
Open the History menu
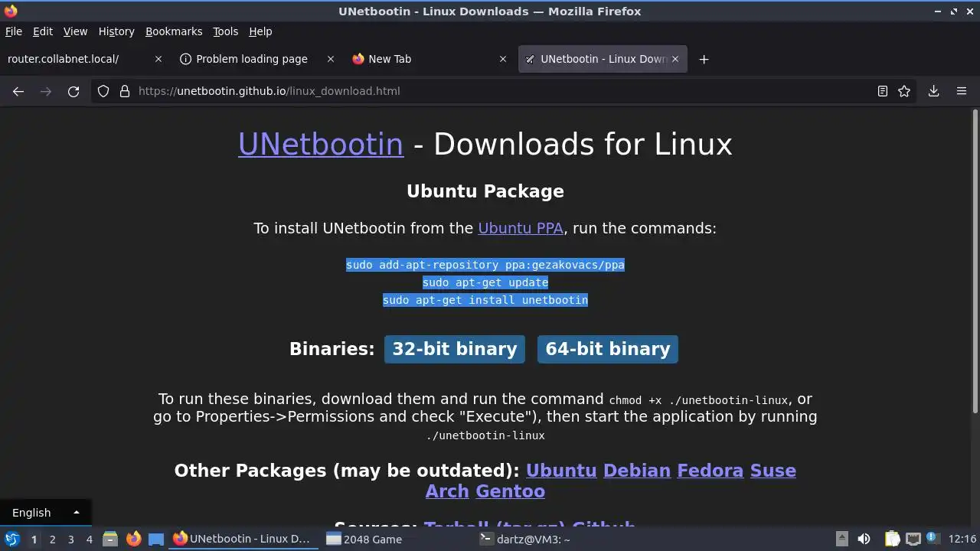(116, 31)
